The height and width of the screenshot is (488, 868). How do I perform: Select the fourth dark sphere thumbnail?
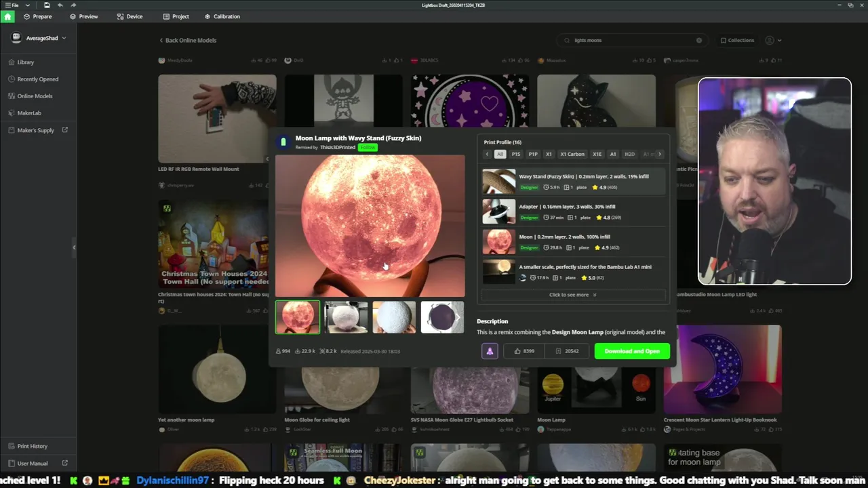442,317
